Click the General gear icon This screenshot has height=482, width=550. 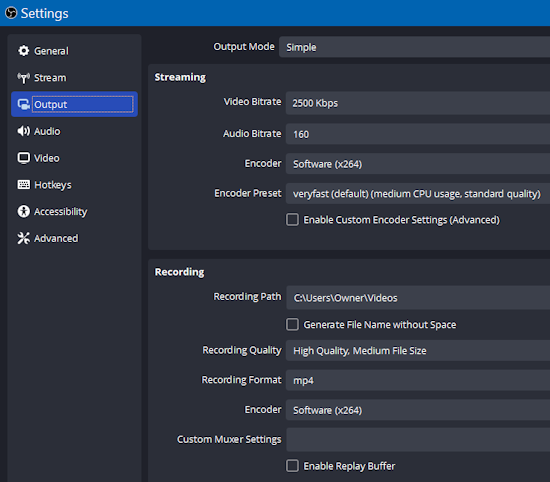(24, 51)
